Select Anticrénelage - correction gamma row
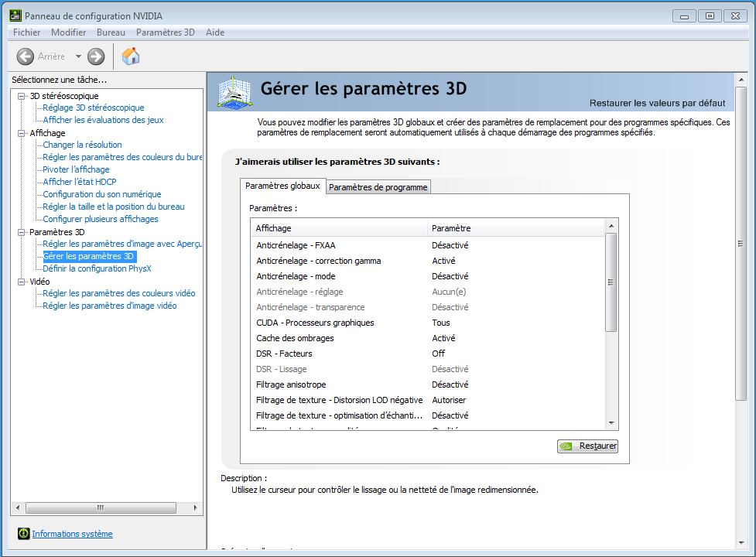This screenshot has width=756, height=557. coord(428,261)
